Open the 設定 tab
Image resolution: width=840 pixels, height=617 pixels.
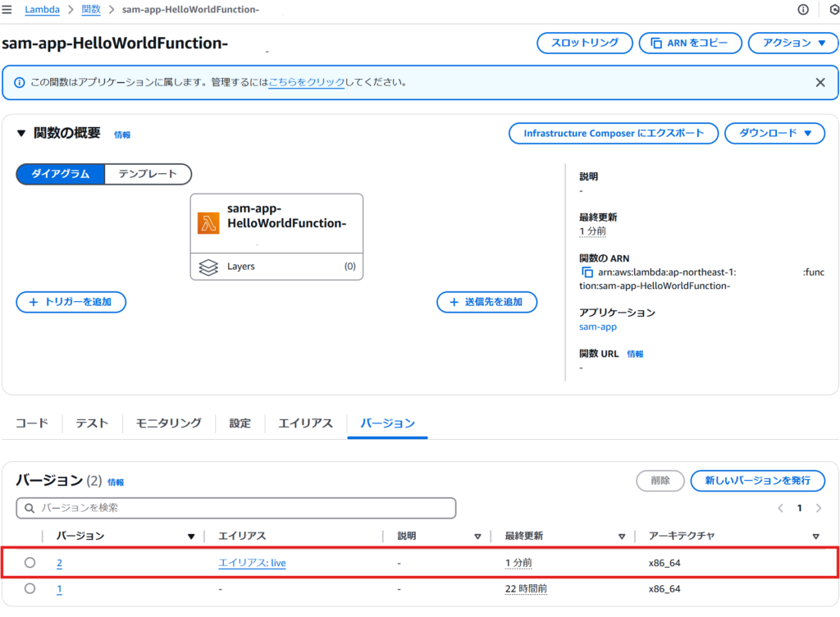pyautogui.click(x=240, y=423)
